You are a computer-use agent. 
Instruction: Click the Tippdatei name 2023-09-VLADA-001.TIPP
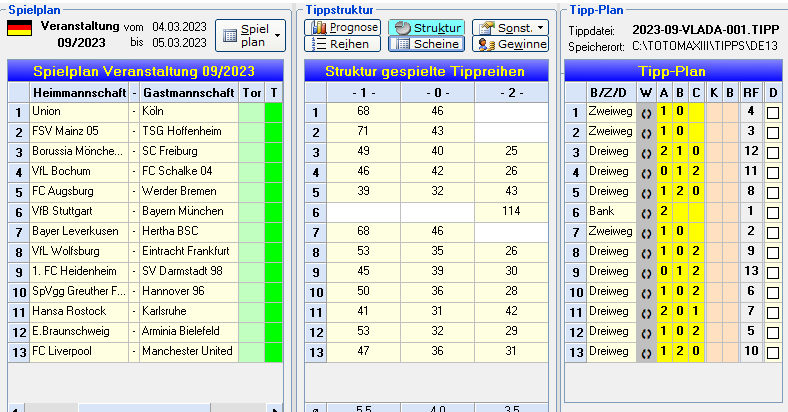[x=706, y=30]
